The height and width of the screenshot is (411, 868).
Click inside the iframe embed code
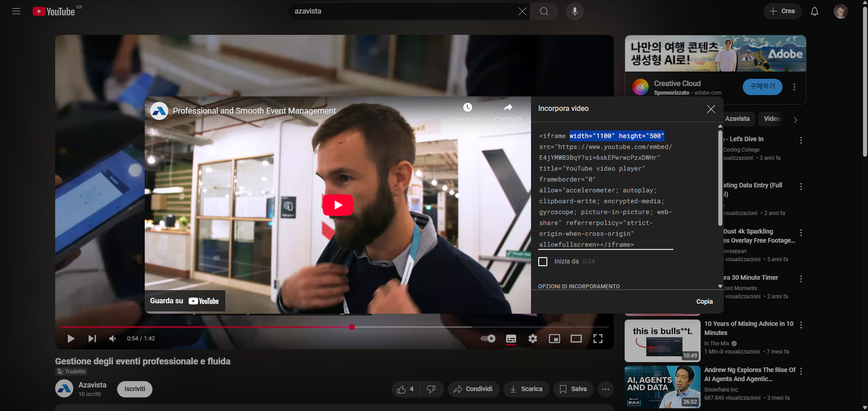pos(606,190)
